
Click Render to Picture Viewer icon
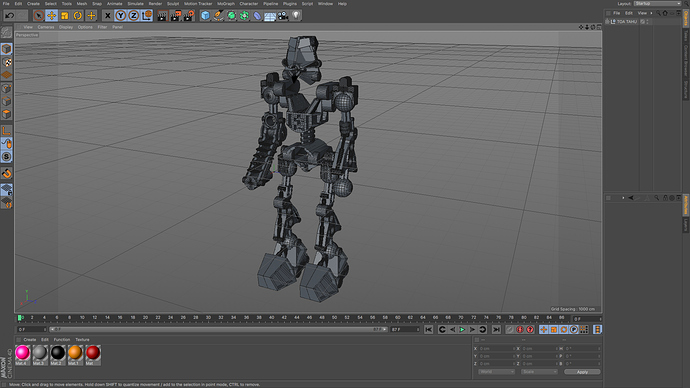pyautogui.click(x=176, y=16)
